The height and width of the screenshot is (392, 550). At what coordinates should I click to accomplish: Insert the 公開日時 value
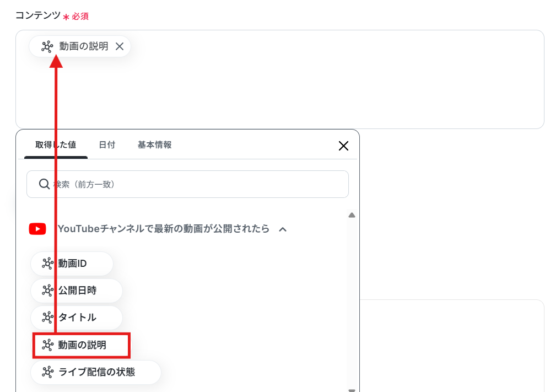(x=77, y=291)
